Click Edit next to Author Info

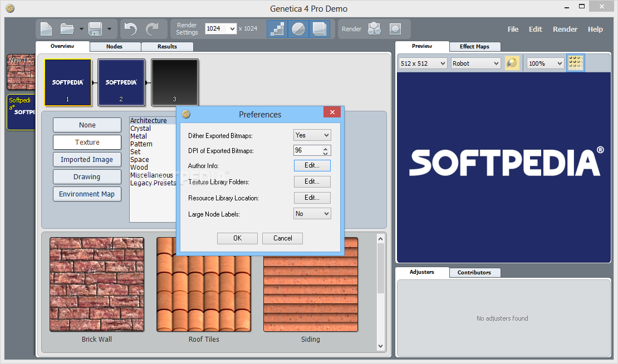pos(312,165)
